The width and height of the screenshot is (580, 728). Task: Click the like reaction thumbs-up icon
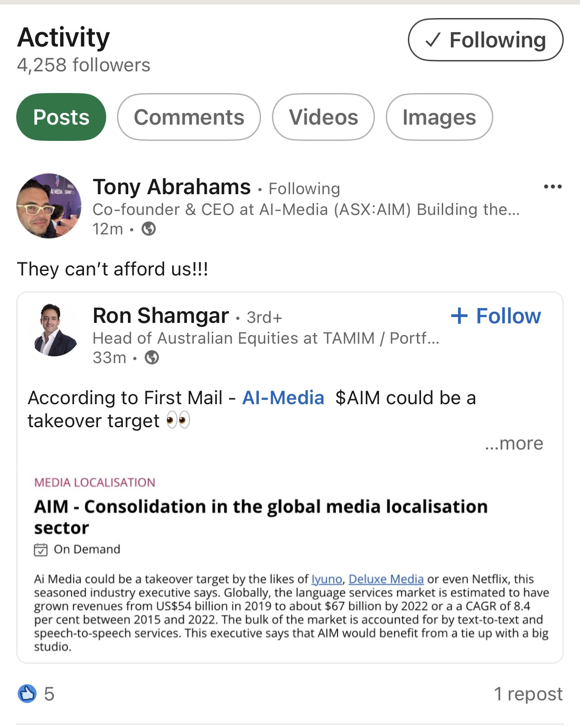[27, 694]
